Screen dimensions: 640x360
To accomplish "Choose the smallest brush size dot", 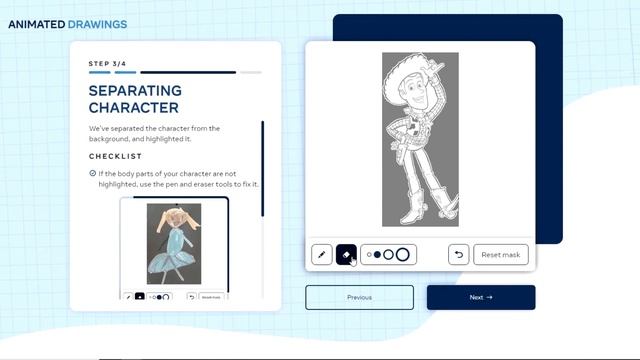I will (369, 255).
